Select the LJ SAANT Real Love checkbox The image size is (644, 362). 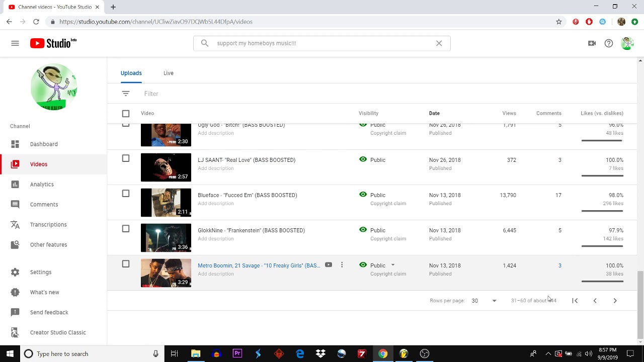(x=126, y=158)
